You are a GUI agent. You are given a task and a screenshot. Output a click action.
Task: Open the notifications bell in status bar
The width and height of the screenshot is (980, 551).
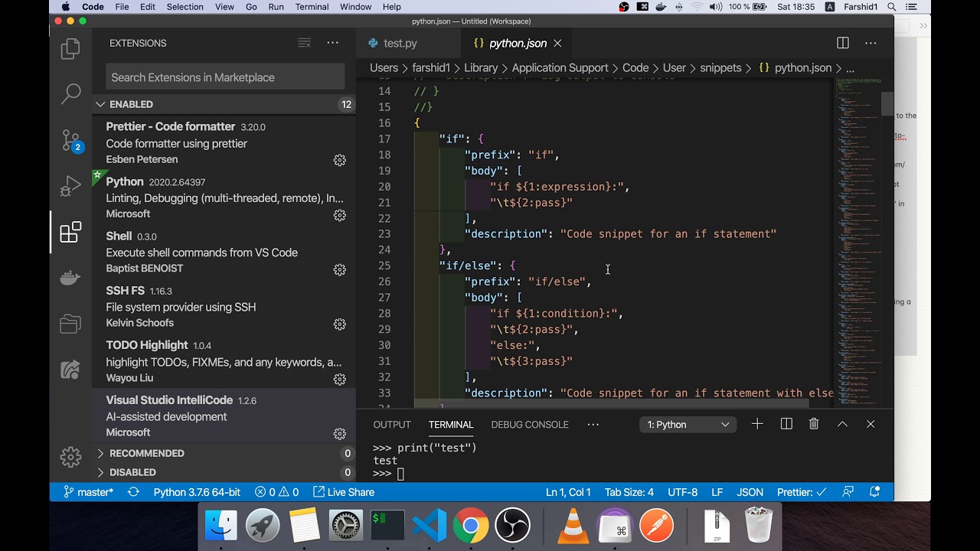tap(876, 492)
